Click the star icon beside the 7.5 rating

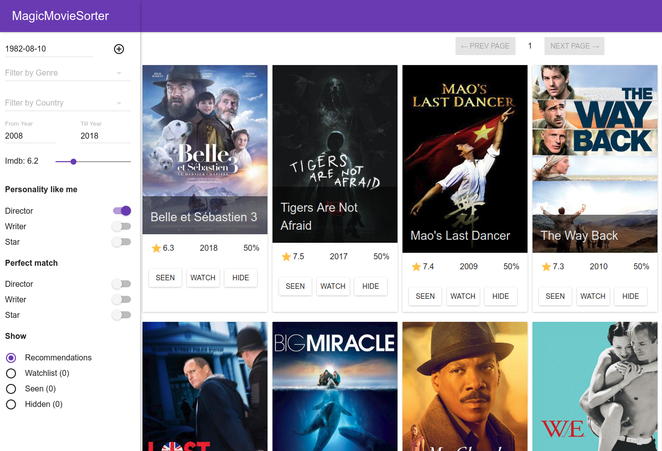click(286, 257)
